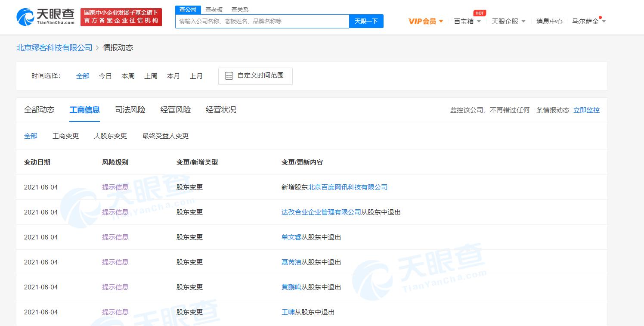Click the calendar icon for custom range
644x326 pixels.
pos(229,75)
